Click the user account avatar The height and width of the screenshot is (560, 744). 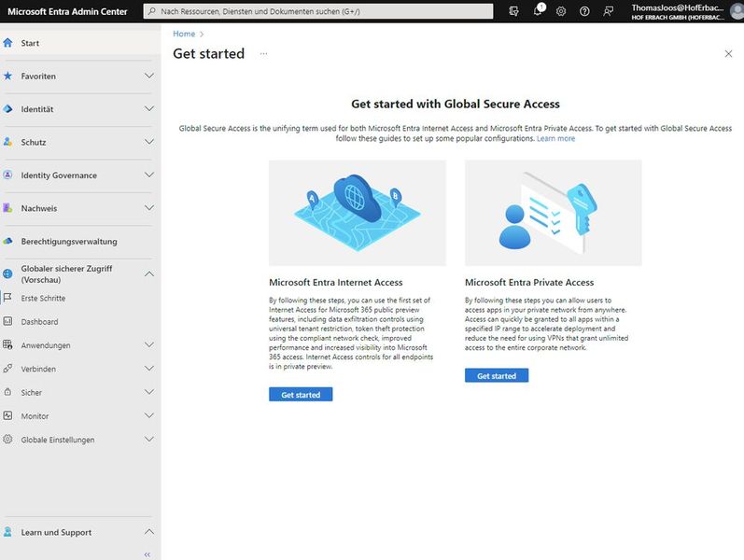pyautogui.click(x=737, y=11)
